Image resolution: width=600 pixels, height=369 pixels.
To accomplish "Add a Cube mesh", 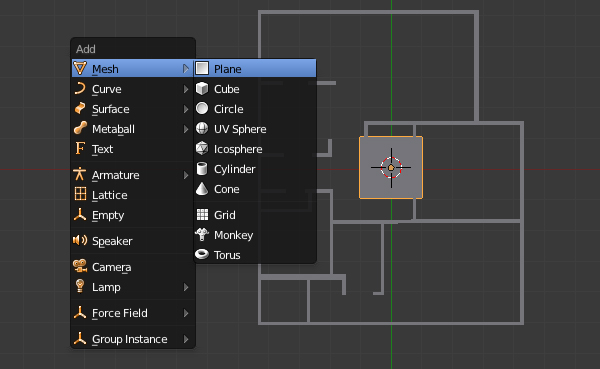I will tap(255, 89).
